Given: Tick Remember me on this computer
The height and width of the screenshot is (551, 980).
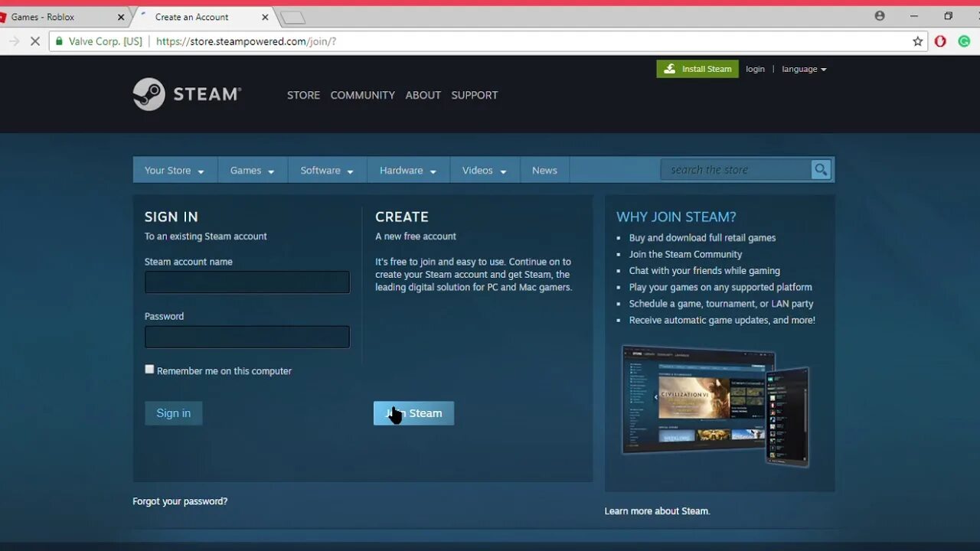Looking at the screenshot, I should point(149,369).
